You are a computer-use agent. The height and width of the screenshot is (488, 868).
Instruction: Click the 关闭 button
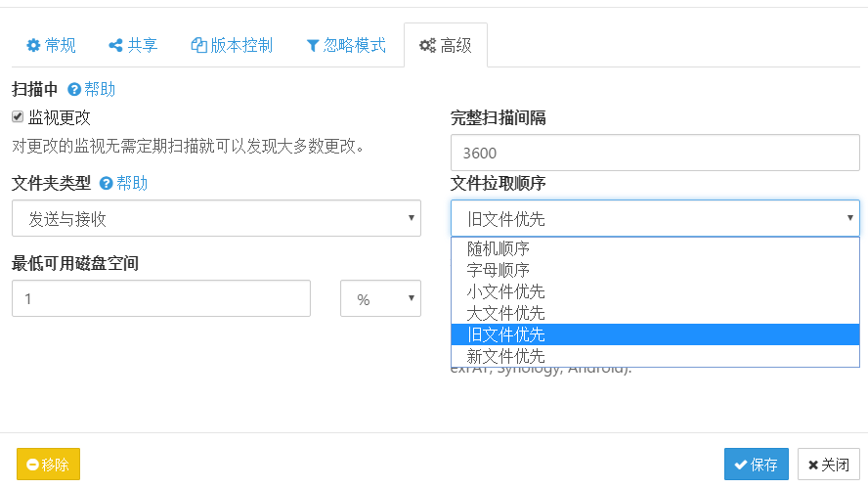click(828, 465)
